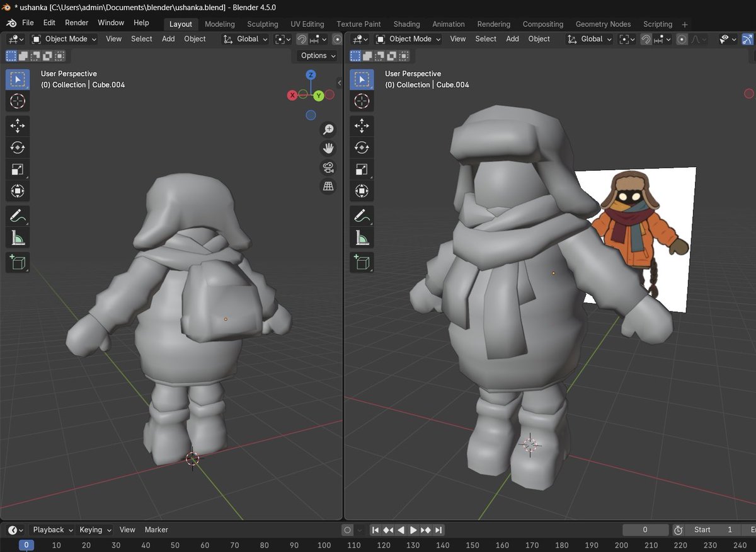
Task: Toggle snapping magnet in left viewport header
Action: pyautogui.click(x=302, y=39)
